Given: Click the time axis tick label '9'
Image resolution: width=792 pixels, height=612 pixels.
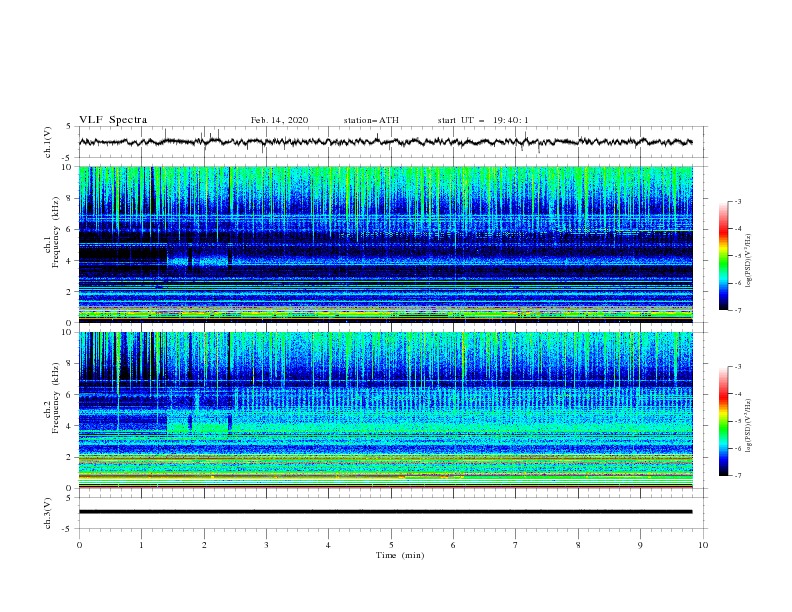Looking at the screenshot, I should pyautogui.click(x=640, y=545).
